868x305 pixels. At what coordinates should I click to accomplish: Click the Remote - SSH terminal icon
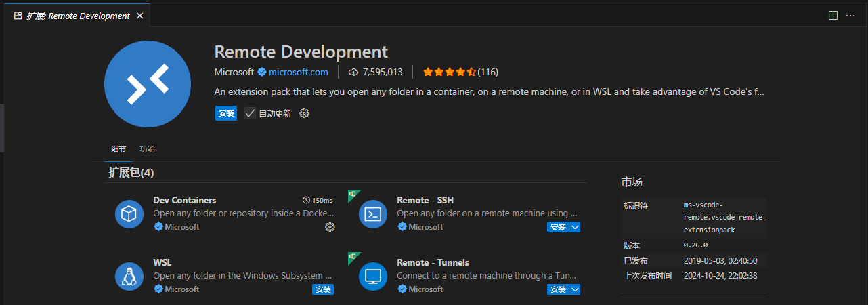[373, 214]
